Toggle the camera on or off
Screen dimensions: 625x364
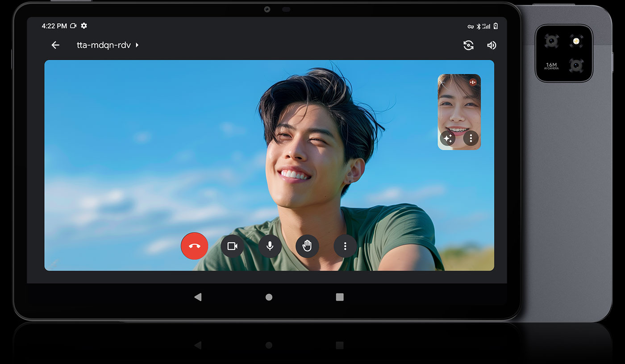(232, 246)
